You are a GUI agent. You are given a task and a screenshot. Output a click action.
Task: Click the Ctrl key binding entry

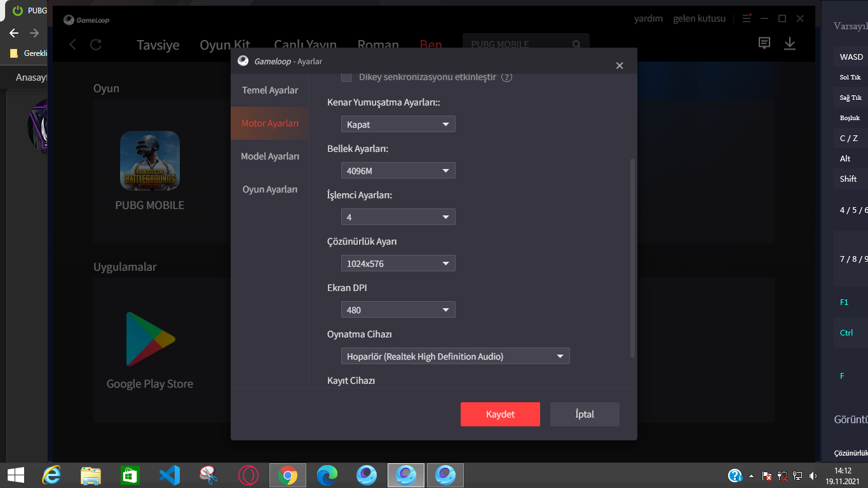coord(851,332)
